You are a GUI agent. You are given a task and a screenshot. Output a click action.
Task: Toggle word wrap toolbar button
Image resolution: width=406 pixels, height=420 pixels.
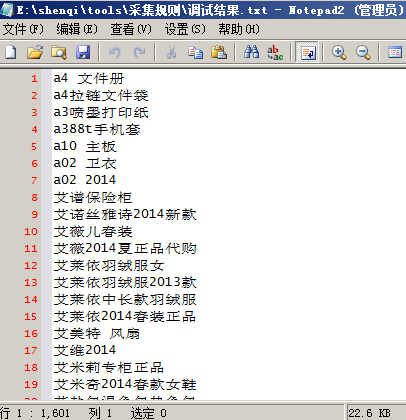(x=307, y=52)
